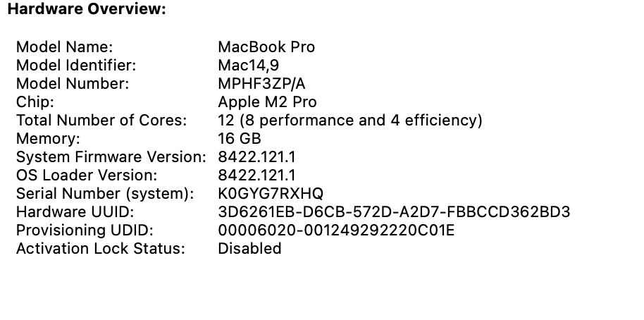This screenshot has width=644, height=320.
Task: Click the MacBook Pro model name value
Action: click(266, 47)
